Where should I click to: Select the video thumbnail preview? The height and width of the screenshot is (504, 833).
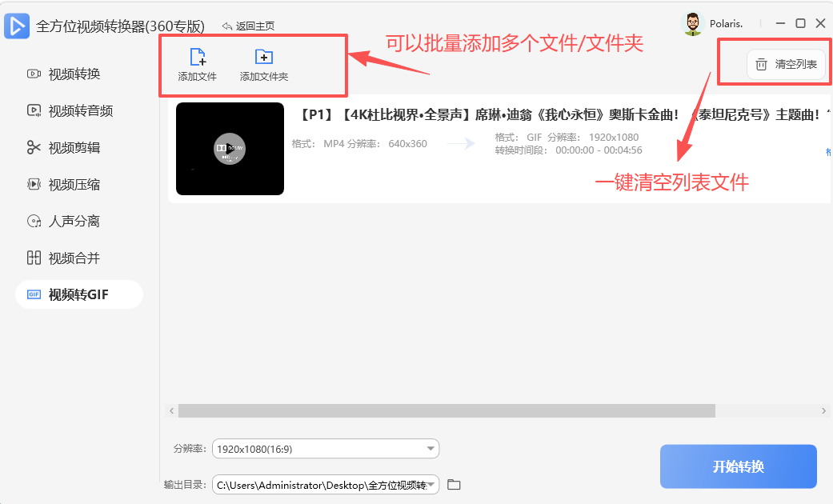230,149
